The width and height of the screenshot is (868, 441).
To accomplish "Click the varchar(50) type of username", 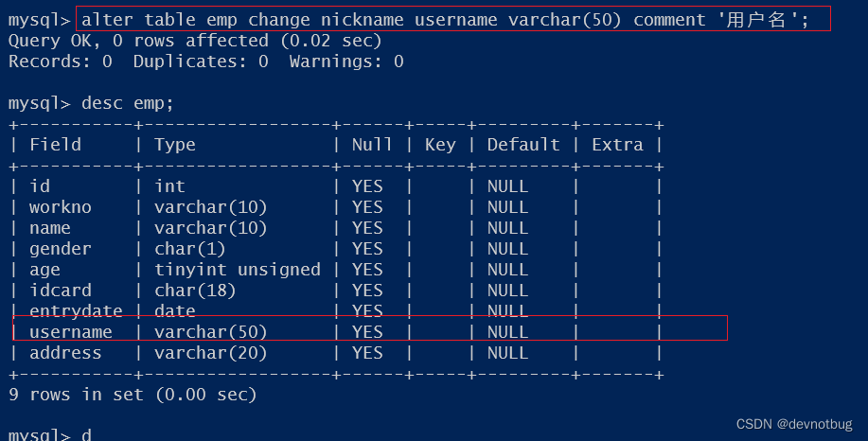I will click(x=211, y=332).
